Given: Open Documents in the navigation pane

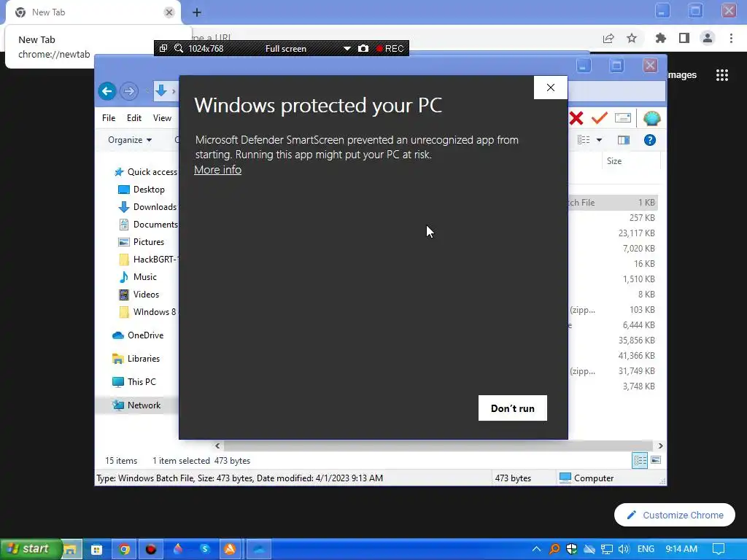Looking at the screenshot, I should [x=147, y=225].
